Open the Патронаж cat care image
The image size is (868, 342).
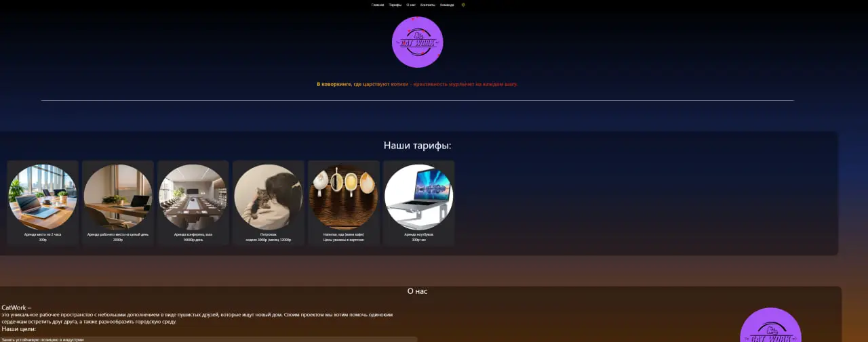click(269, 196)
